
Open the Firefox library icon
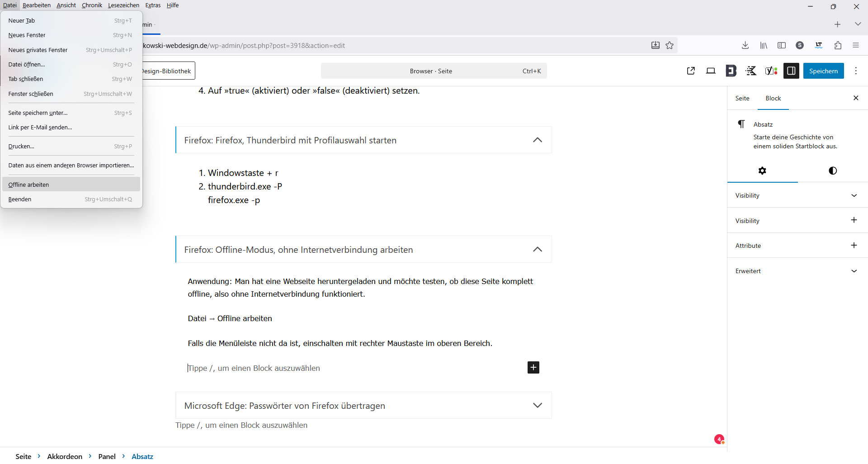click(x=764, y=45)
